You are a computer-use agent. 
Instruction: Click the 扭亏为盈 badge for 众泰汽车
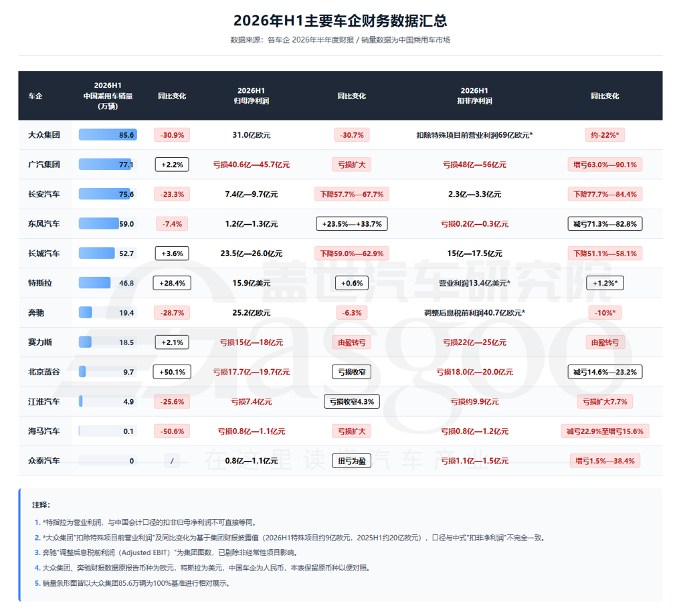[x=351, y=460]
